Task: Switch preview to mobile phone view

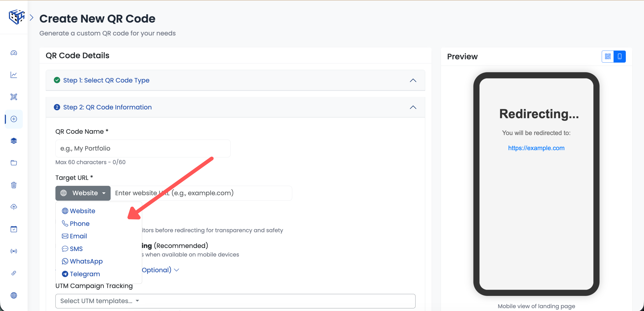Action: [620, 56]
